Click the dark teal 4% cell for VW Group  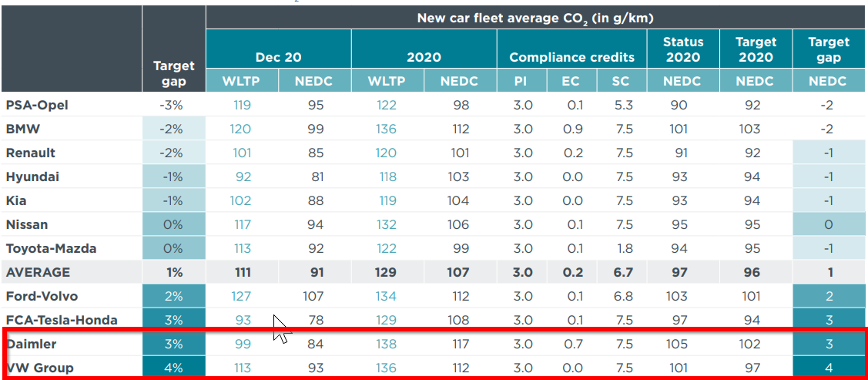(x=173, y=368)
